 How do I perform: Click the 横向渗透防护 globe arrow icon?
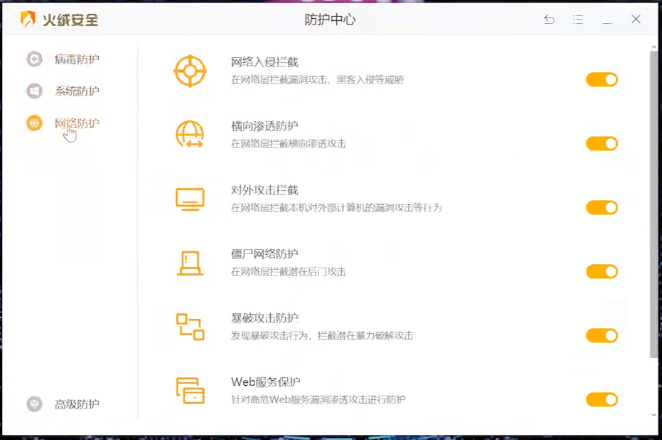pos(190,134)
